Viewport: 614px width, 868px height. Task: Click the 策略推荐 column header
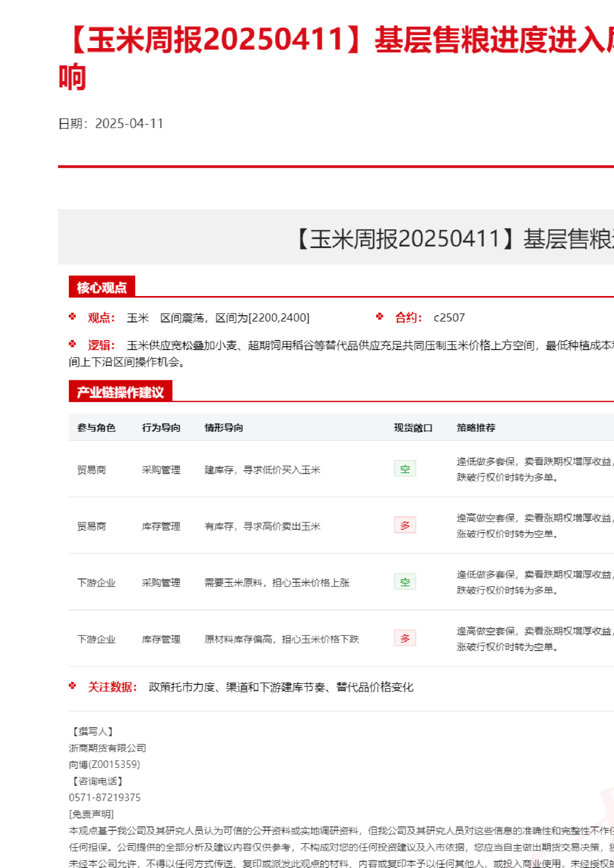(x=476, y=428)
